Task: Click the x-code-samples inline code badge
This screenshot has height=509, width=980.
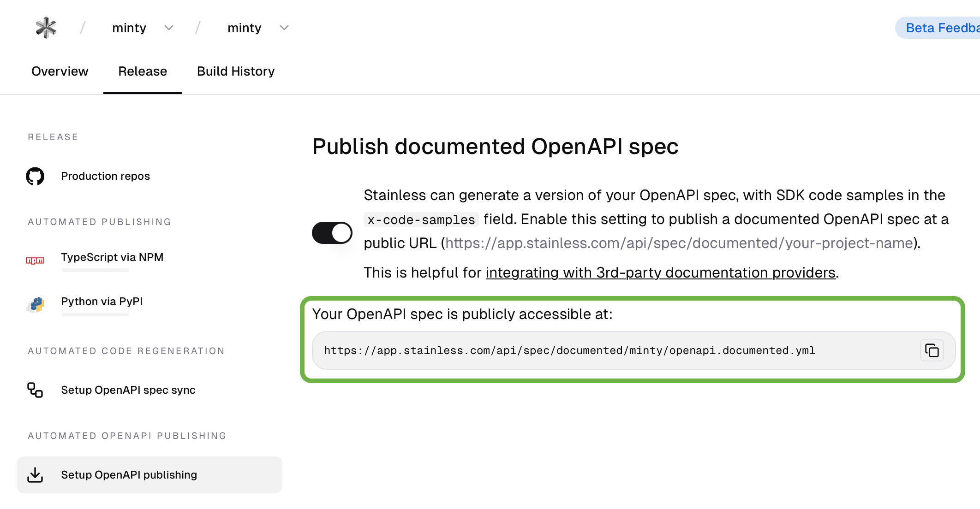Action: point(421,220)
